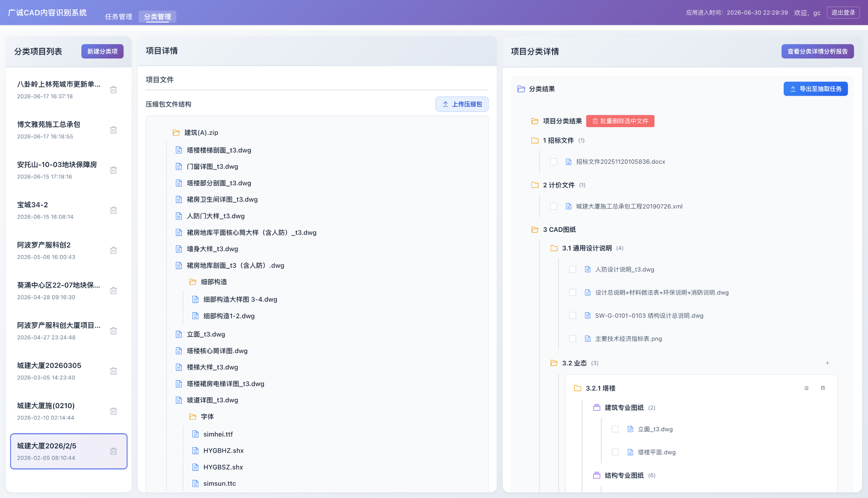The width and height of the screenshot is (868, 498).
Task: Click file icon of 招标文件20251120105836.docx
Action: tap(569, 162)
